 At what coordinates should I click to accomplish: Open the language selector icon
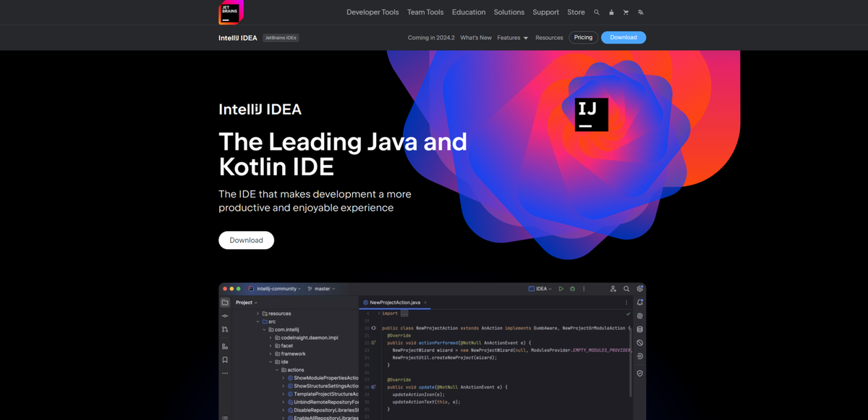point(640,12)
